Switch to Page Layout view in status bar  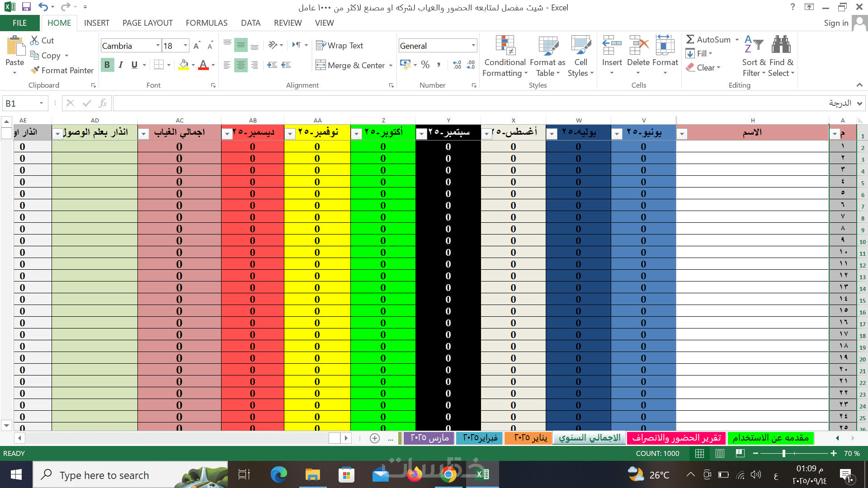[x=720, y=453]
